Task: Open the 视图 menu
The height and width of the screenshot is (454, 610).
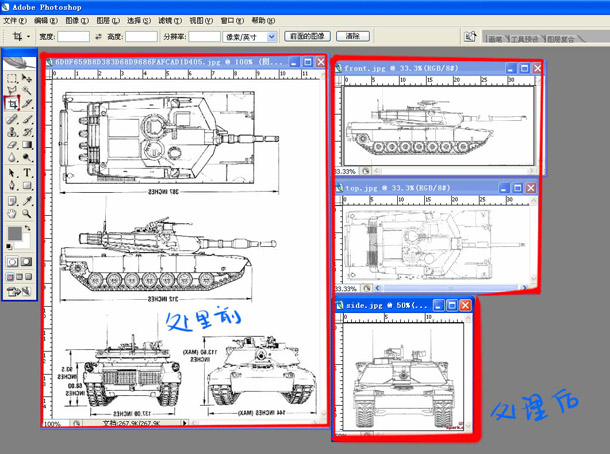Action: pyautogui.click(x=201, y=21)
